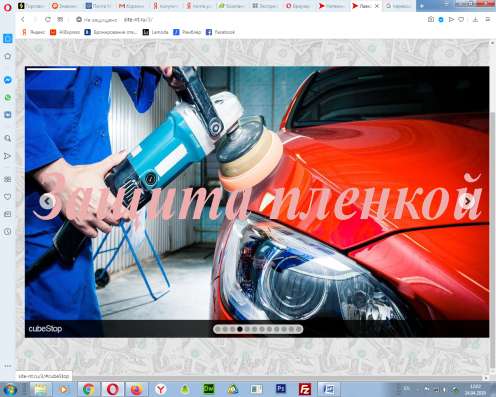Image resolution: width=496 pixels, height=397 pixels.
Task: Select the last slider pagination dot
Action: click(299, 329)
